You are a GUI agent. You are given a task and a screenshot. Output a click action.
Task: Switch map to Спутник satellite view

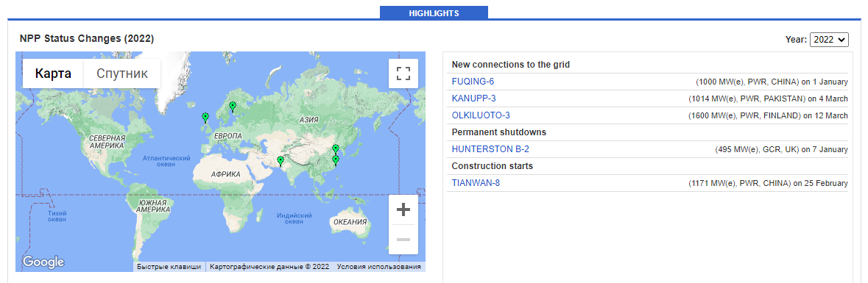pos(122,74)
